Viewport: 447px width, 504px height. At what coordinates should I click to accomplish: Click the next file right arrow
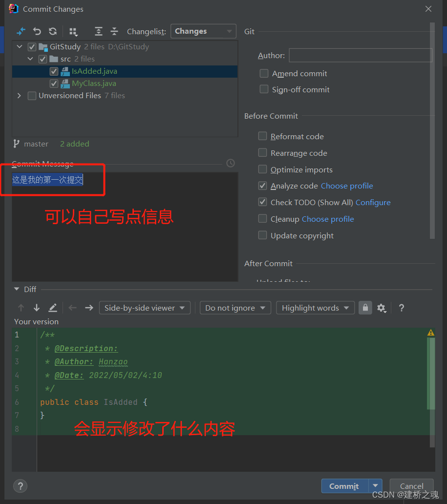[89, 308]
